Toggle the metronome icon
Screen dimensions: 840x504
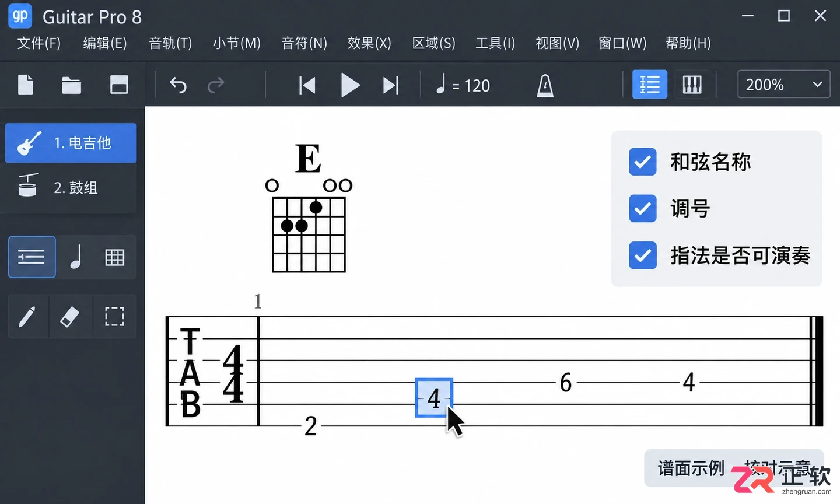(x=545, y=86)
